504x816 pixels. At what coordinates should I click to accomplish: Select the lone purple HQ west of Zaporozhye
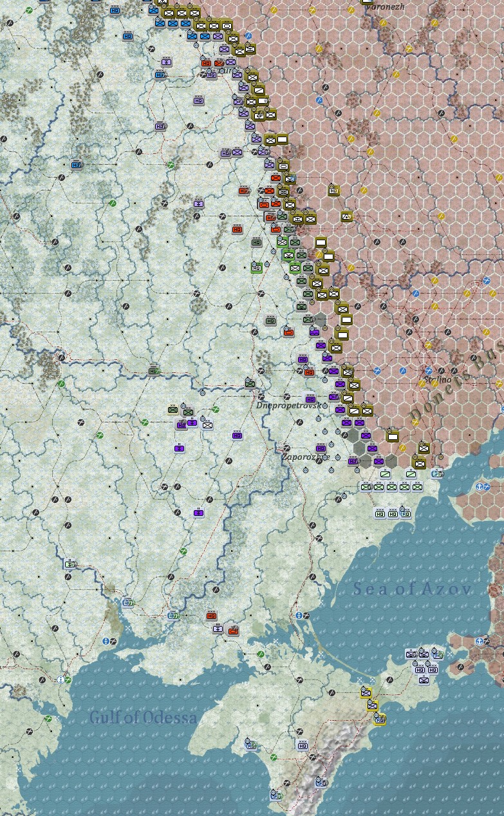click(237, 436)
